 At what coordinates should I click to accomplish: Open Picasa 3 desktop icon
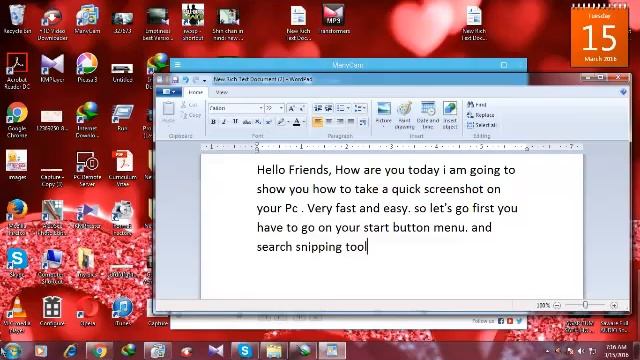click(x=87, y=68)
